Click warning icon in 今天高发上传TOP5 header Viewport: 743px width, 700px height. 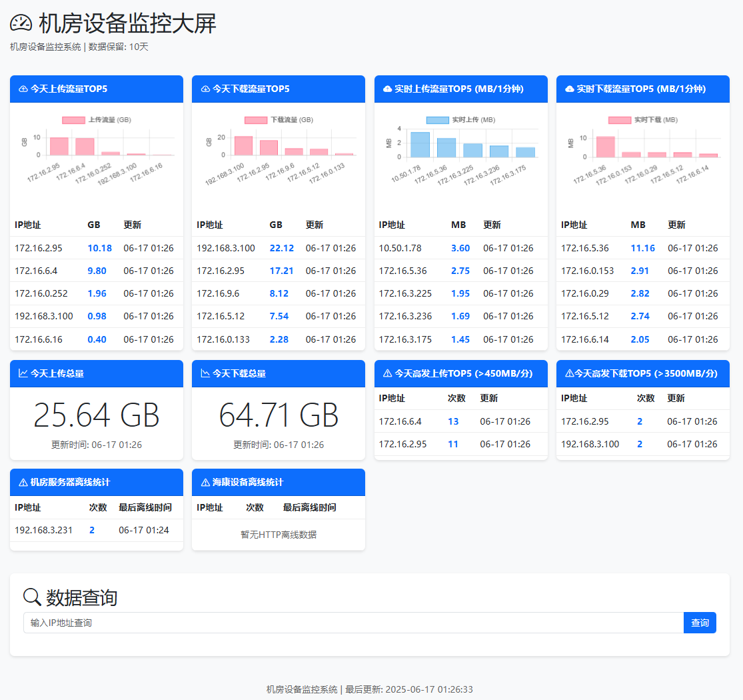tap(388, 373)
